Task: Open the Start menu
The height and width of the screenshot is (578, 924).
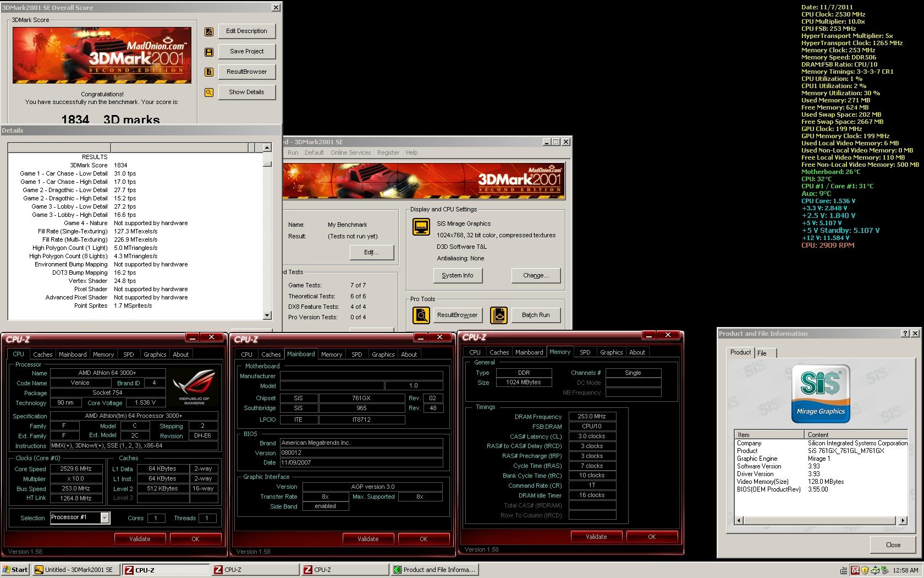Action: pos(15,570)
